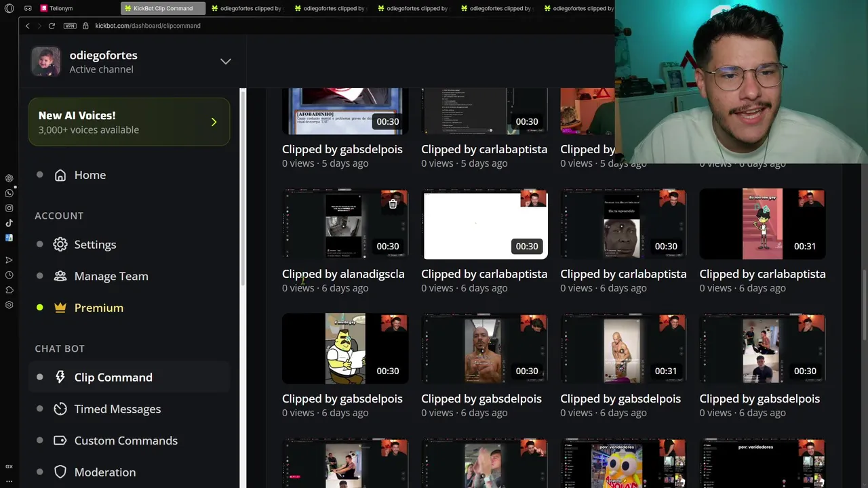Screen dimensions: 868x488
Task: Expand the odiegofortes channel dropdown
Action: point(225,62)
